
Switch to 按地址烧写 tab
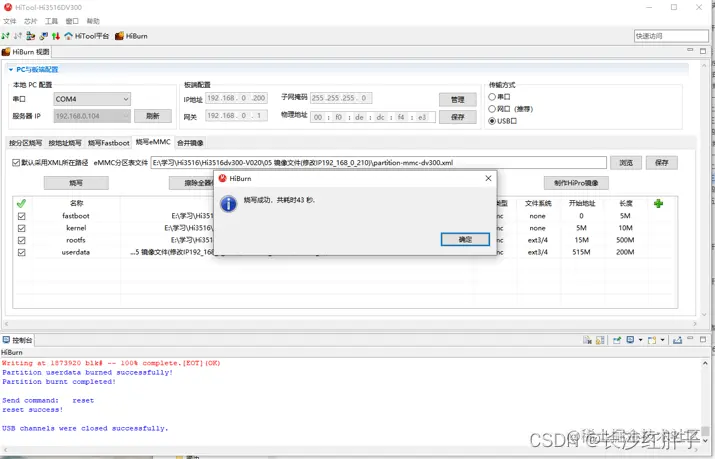point(65,143)
